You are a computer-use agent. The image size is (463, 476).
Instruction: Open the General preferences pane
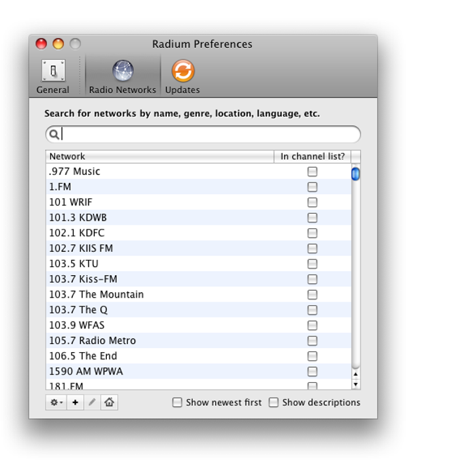[53, 77]
